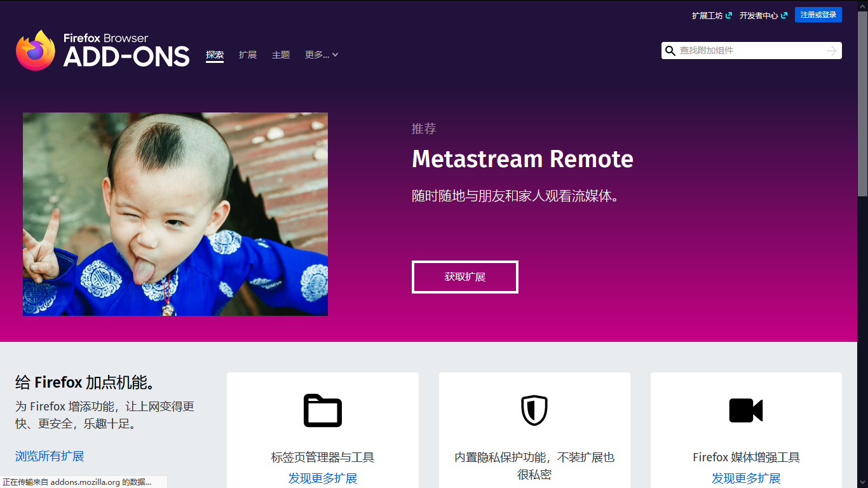
Task: Click the Metastream Remote promo photo
Action: (175, 214)
